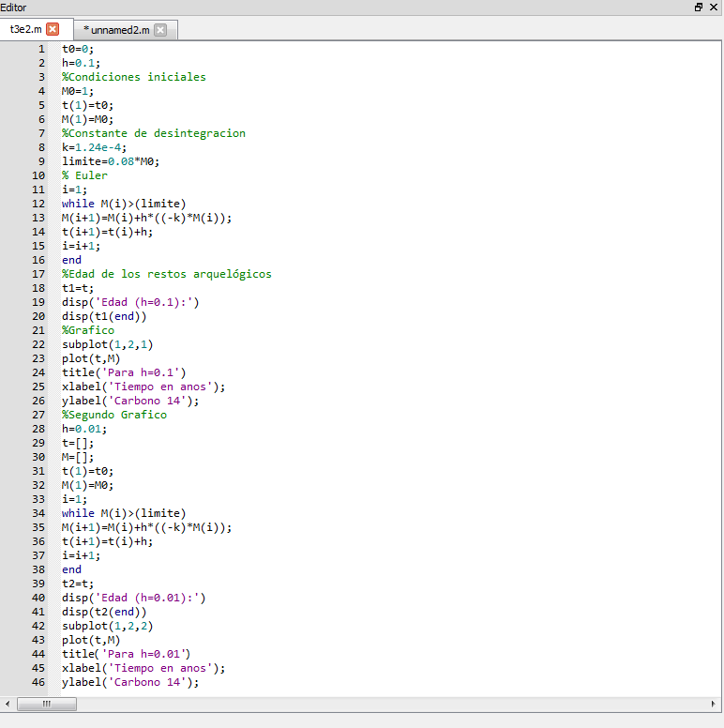724x728 pixels.
Task: Click the horizontal scrollbar left arrow
Action: (8, 704)
